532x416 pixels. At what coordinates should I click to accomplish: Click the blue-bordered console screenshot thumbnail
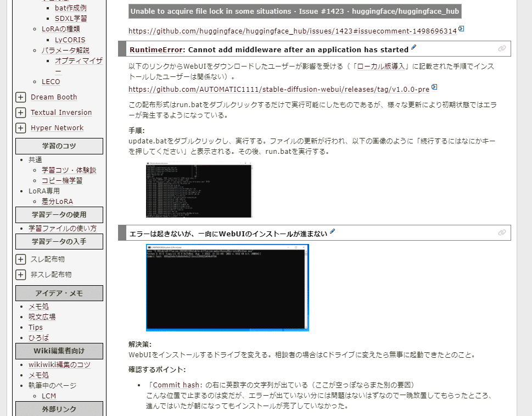(x=227, y=287)
